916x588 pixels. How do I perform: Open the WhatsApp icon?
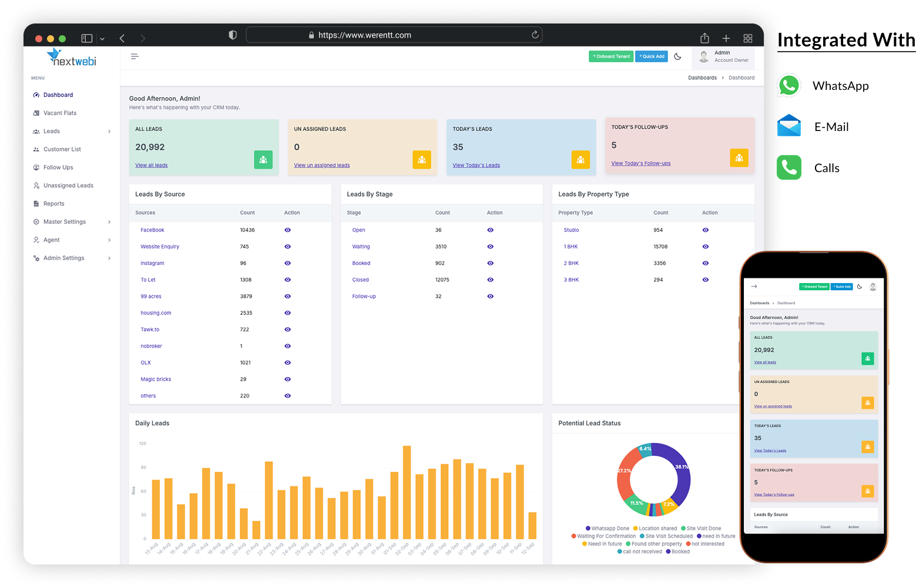[789, 86]
